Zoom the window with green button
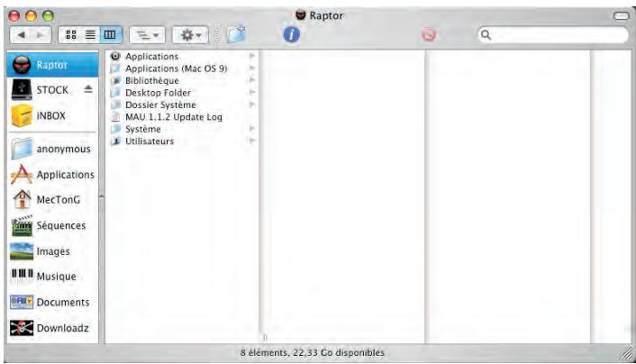 (49, 16)
